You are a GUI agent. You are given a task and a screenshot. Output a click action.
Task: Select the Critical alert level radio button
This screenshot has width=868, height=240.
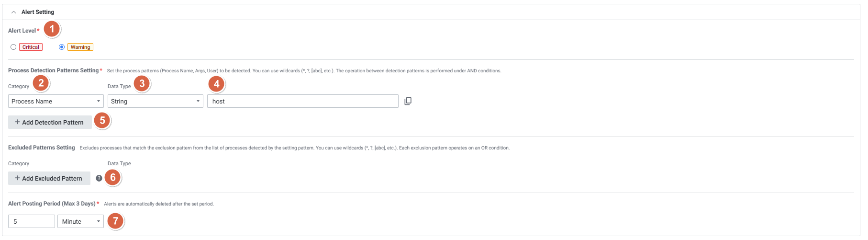(x=13, y=47)
